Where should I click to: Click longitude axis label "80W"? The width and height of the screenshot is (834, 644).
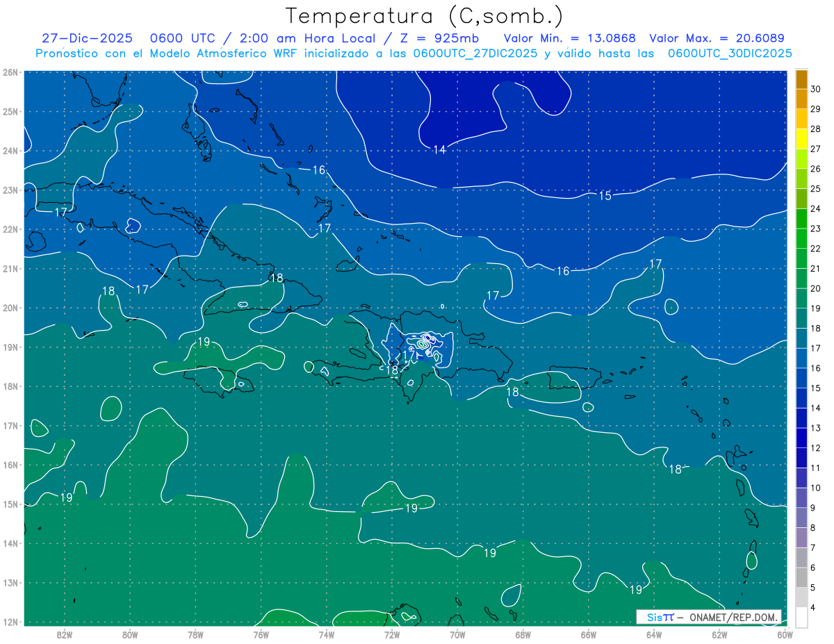click(x=129, y=634)
